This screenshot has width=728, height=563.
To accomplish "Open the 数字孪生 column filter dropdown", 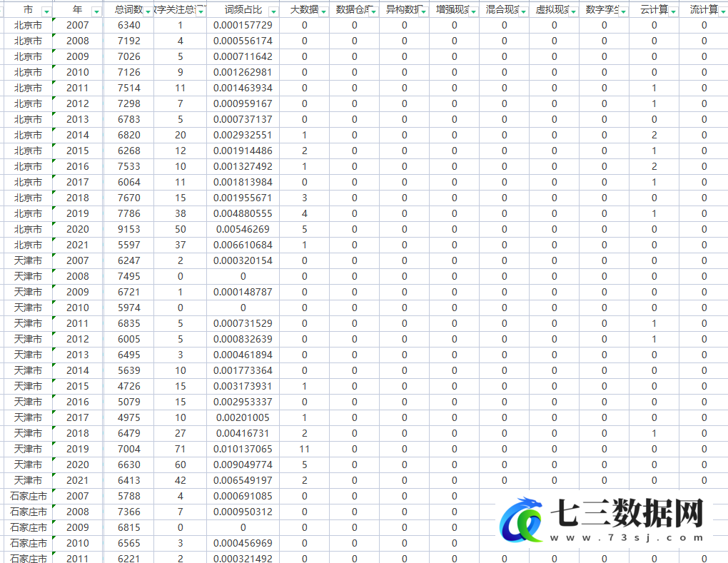I will 624,11.
